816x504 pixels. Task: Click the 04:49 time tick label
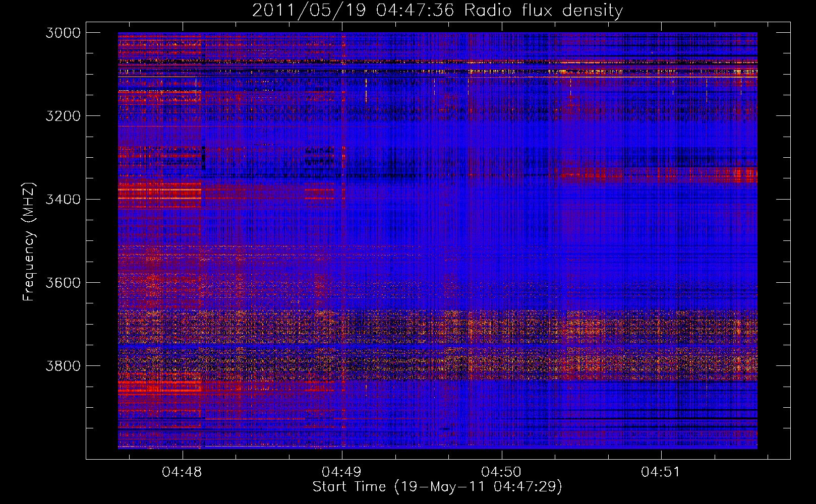point(342,472)
